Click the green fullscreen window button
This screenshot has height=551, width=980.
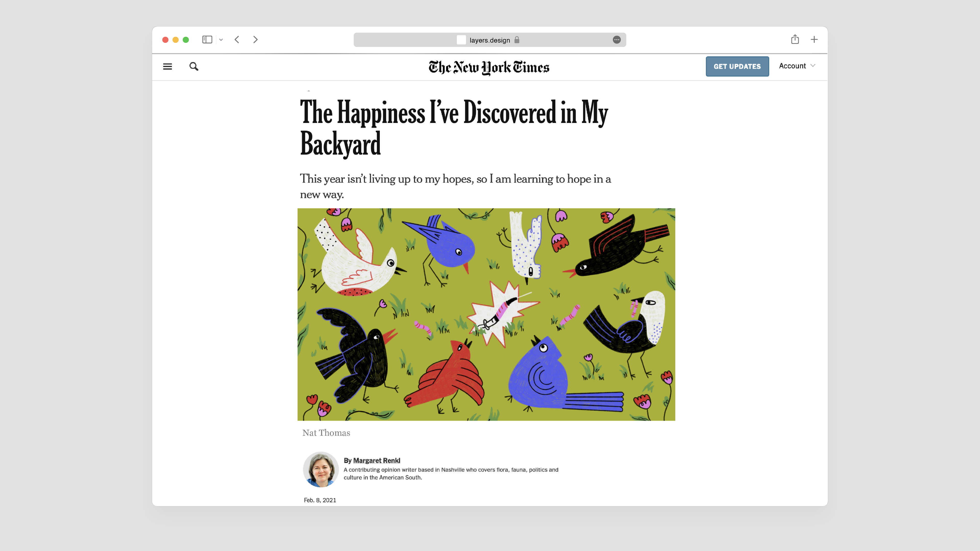pyautogui.click(x=186, y=40)
